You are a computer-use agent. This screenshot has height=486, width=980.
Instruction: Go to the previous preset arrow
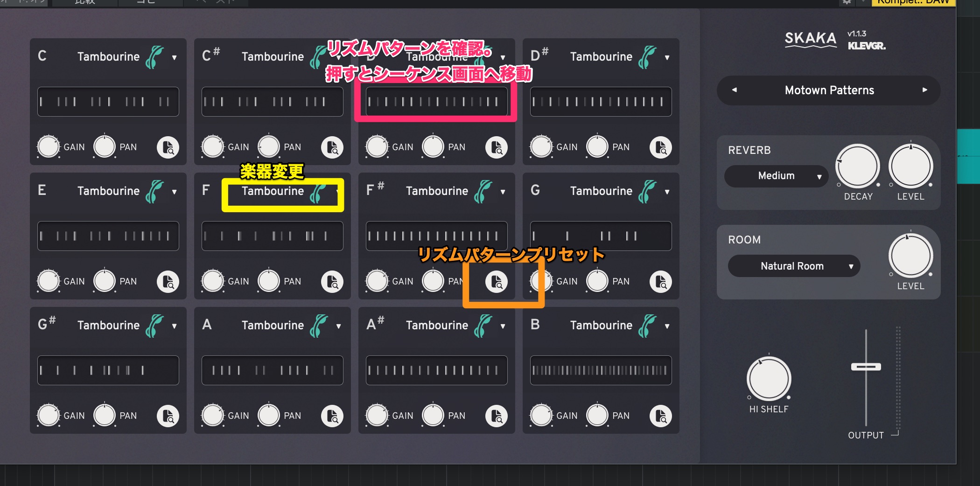click(734, 90)
